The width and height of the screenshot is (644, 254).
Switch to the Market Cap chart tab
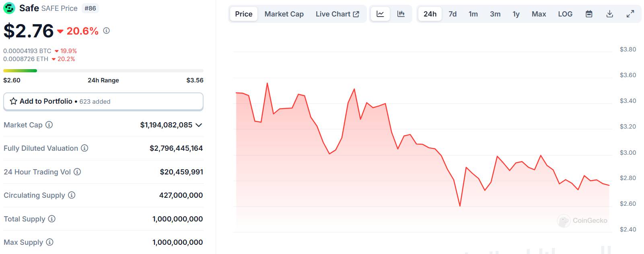(x=284, y=14)
